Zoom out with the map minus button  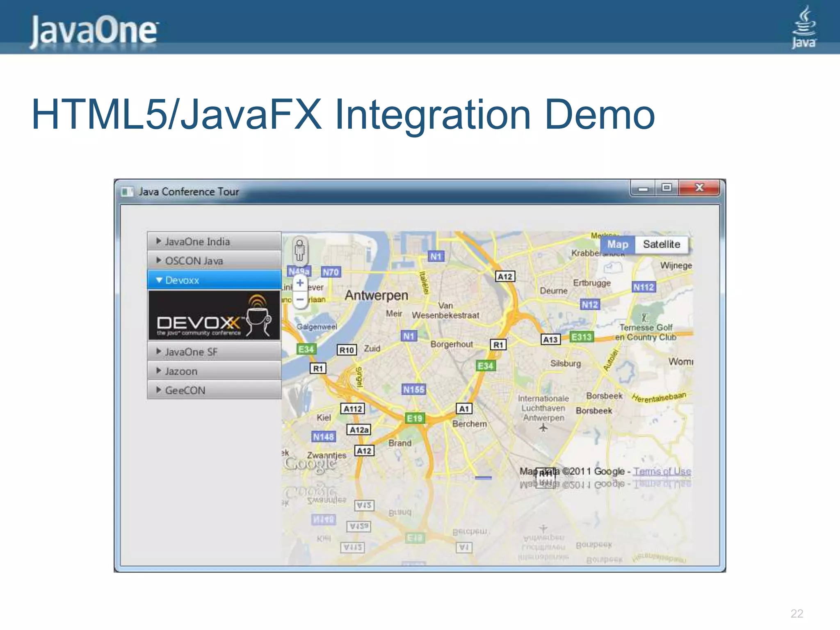coord(300,300)
